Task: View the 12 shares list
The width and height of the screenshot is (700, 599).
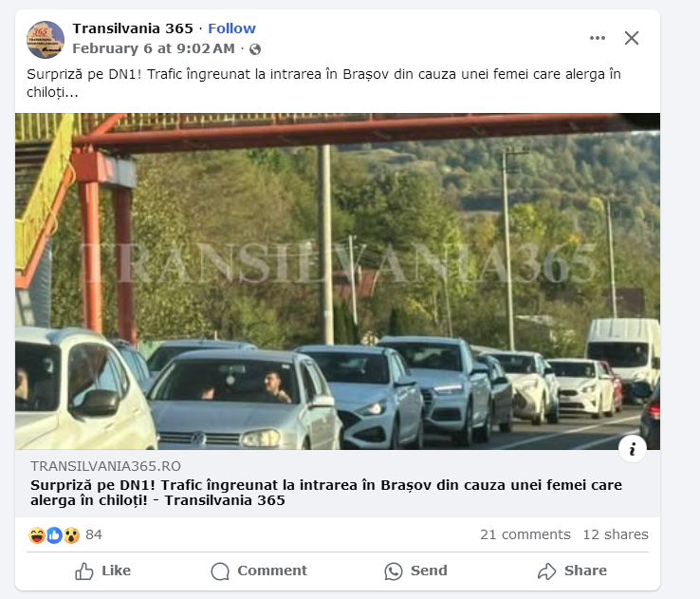Action: (x=616, y=534)
